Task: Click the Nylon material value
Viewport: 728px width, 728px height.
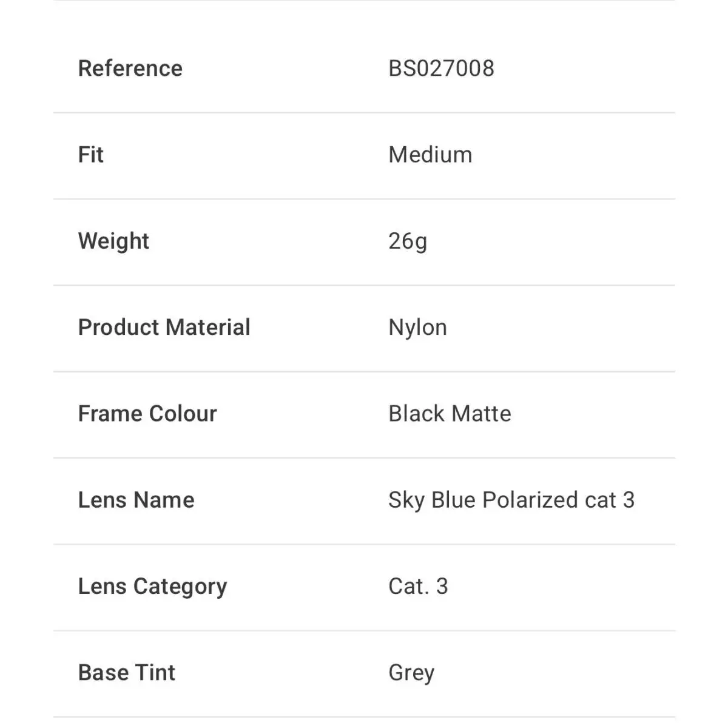Action: [417, 328]
